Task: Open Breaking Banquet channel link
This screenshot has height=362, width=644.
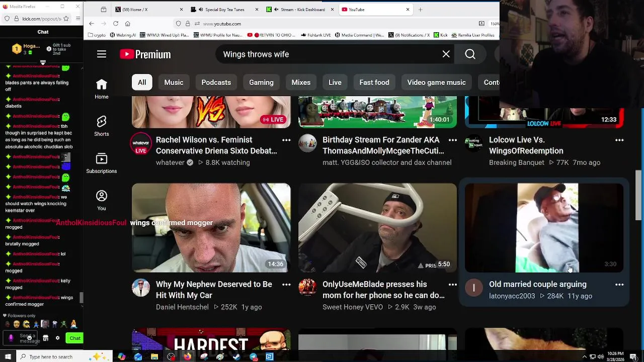Action: point(517,162)
